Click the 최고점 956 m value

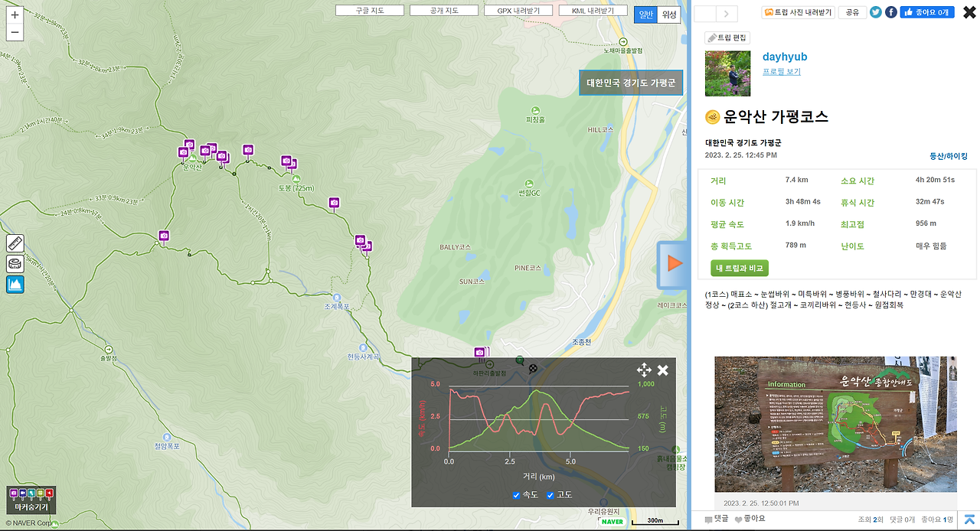click(926, 223)
